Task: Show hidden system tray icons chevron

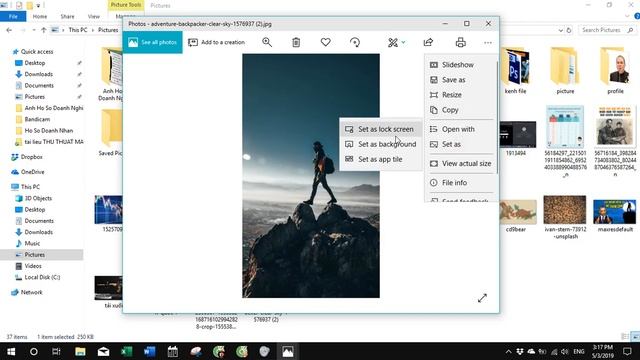Action: pyautogui.click(x=508, y=351)
